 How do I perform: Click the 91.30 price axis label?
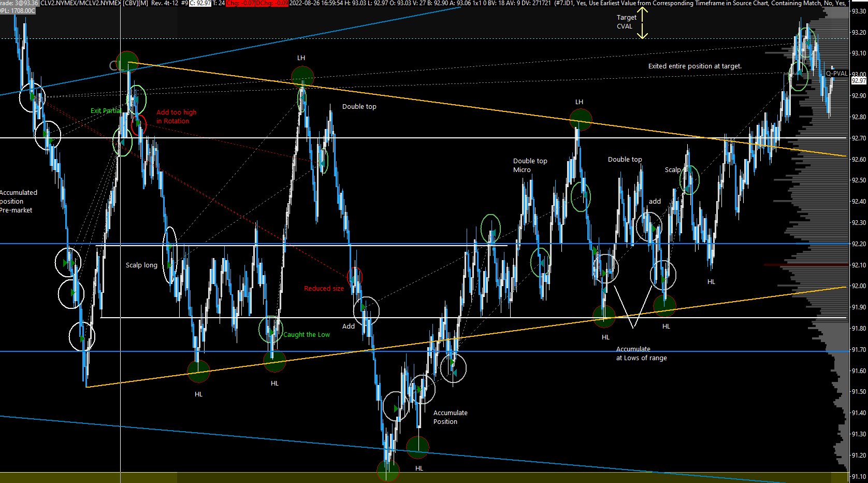tap(859, 434)
